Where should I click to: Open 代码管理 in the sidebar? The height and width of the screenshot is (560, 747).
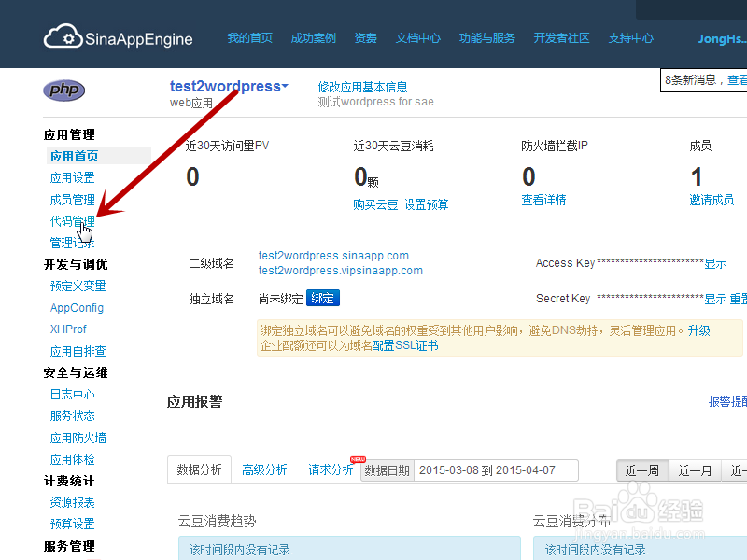coord(73,221)
